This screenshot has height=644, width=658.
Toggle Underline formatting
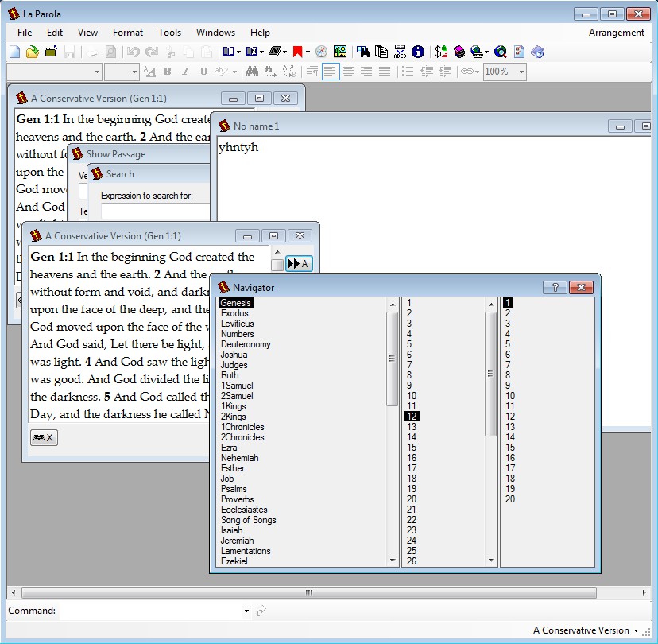pyautogui.click(x=203, y=72)
